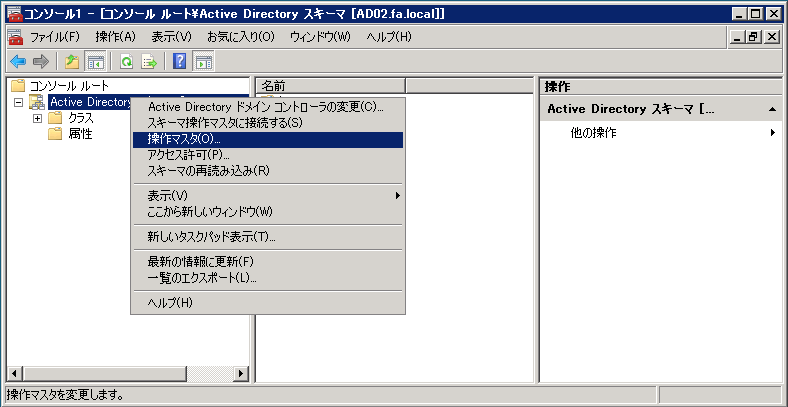Screen dimensions: 788x407
Task: Click the Forward arrow toolbar icon
Action: click(40, 61)
